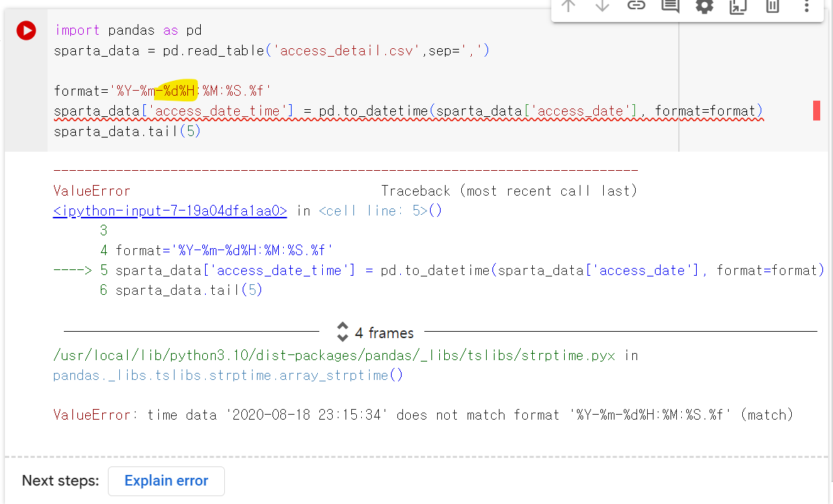Click pandas._libs.tslibs.strptime.array_strptime() text
The width and height of the screenshot is (833, 504).
228,375
